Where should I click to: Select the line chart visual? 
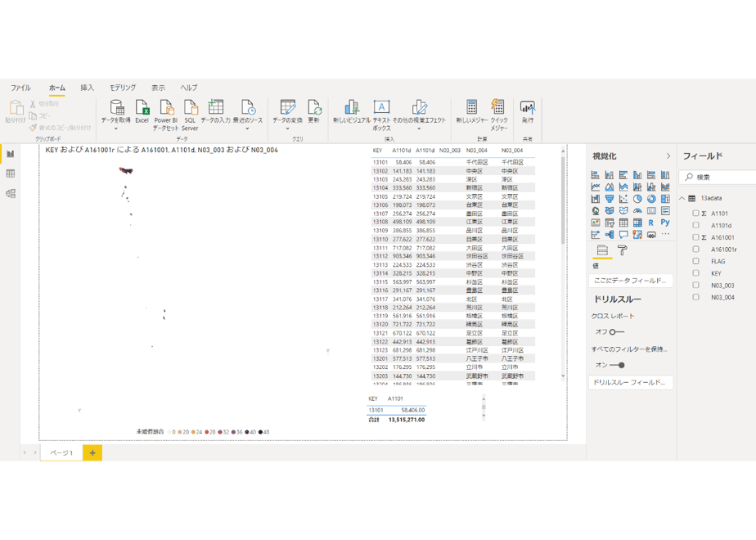click(x=596, y=187)
